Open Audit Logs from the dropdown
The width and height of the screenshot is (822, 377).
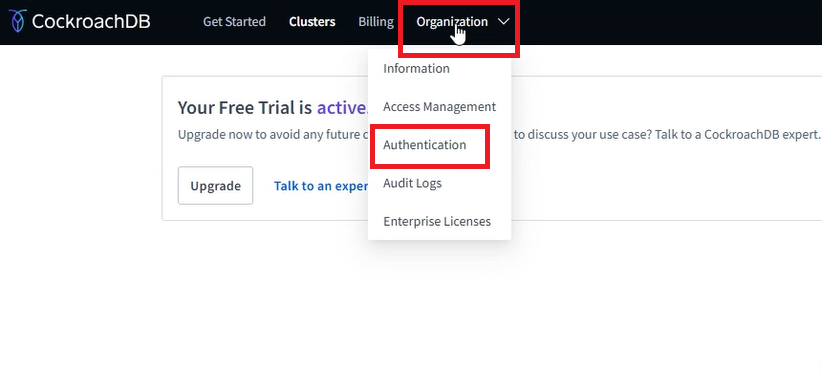(412, 184)
